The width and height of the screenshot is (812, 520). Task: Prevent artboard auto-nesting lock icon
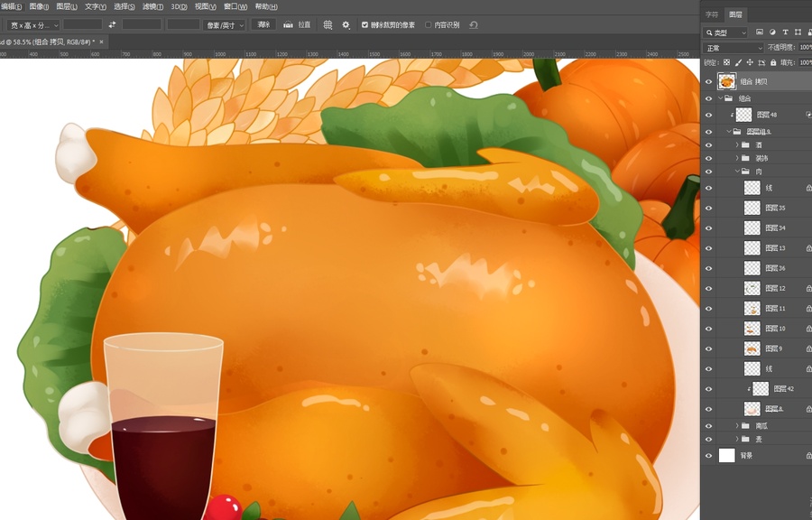click(761, 62)
